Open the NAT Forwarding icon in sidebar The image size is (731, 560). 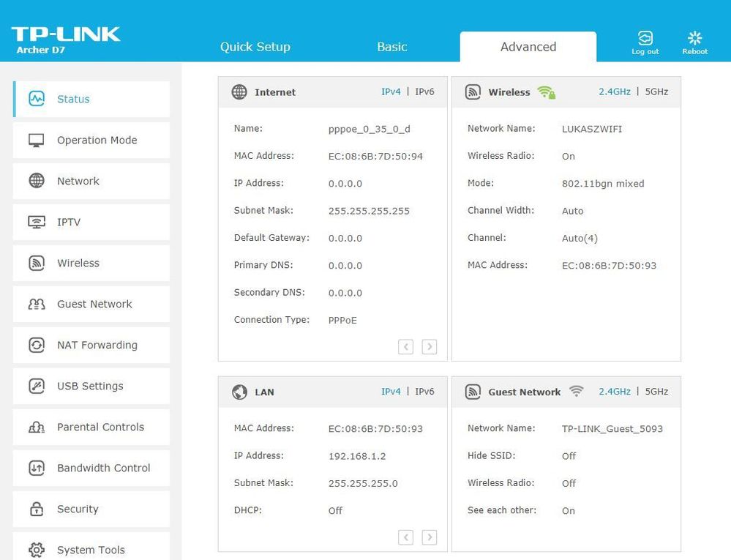pos(37,345)
